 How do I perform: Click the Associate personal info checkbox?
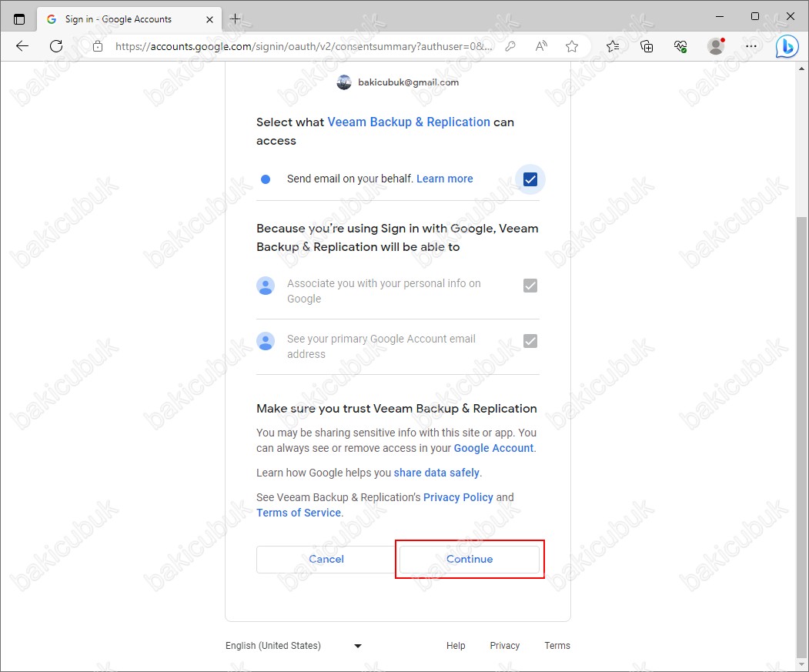[530, 286]
